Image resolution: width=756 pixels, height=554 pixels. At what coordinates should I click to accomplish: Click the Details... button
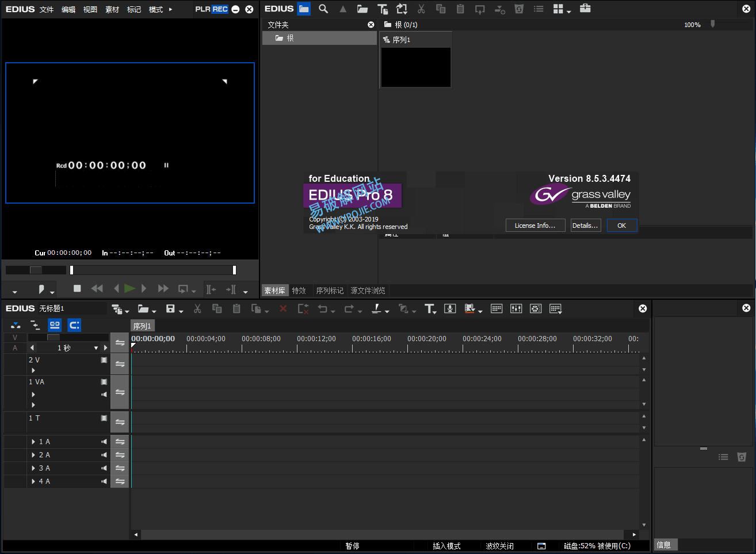pyautogui.click(x=585, y=226)
